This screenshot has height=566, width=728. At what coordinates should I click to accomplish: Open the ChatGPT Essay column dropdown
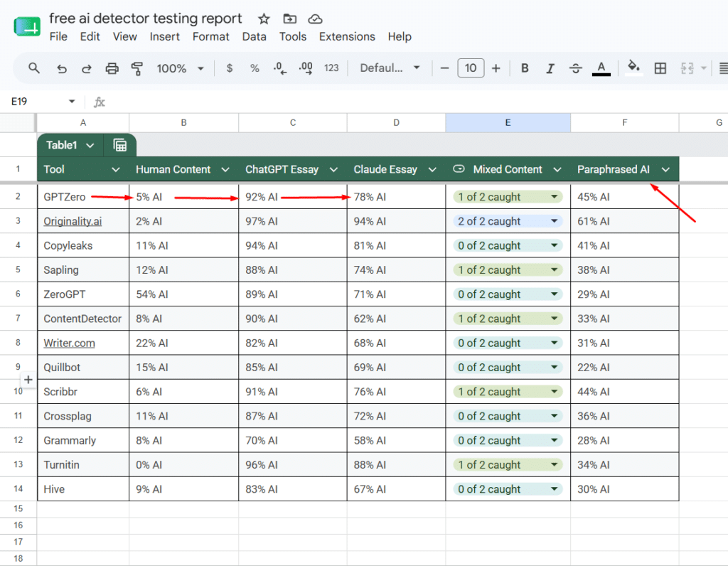point(333,169)
